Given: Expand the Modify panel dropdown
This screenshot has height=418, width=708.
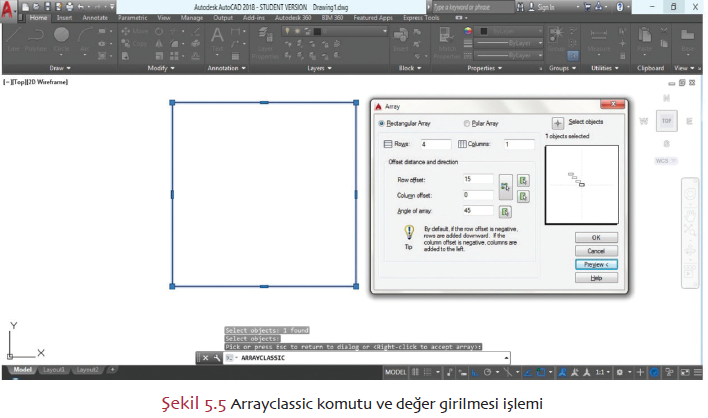Looking at the screenshot, I should click(x=161, y=69).
